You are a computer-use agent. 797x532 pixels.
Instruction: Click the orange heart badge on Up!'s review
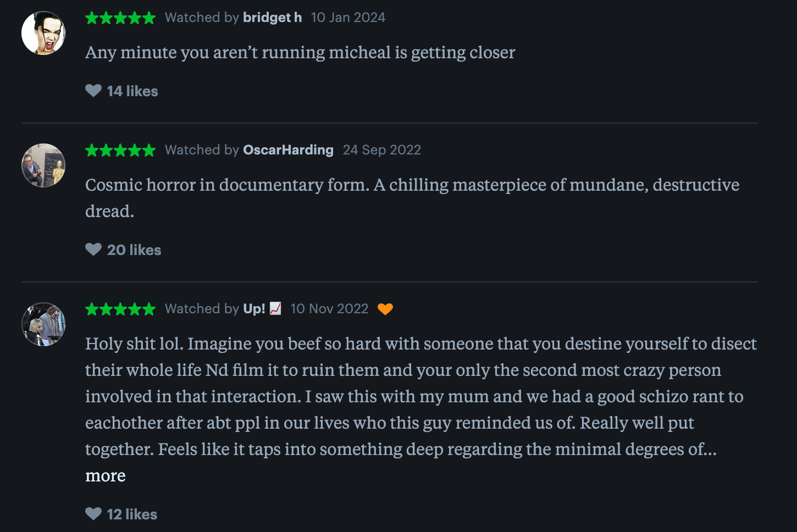(386, 309)
